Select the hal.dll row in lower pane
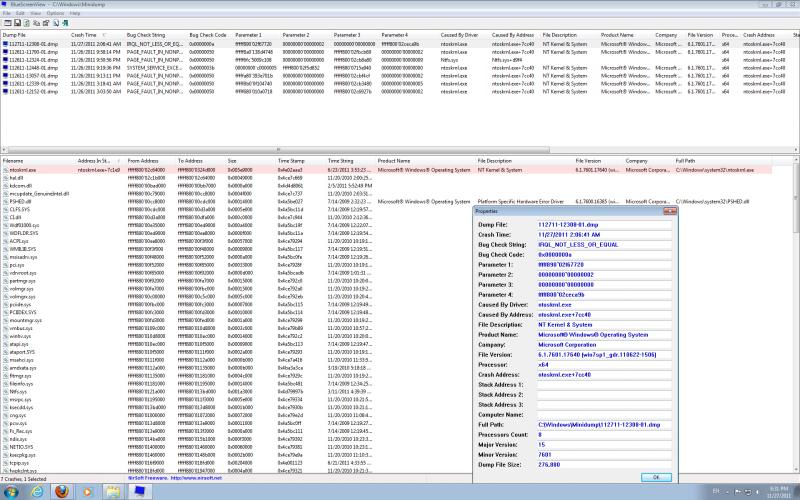Viewport: 800px width, 500px height. [x=386, y=178]
